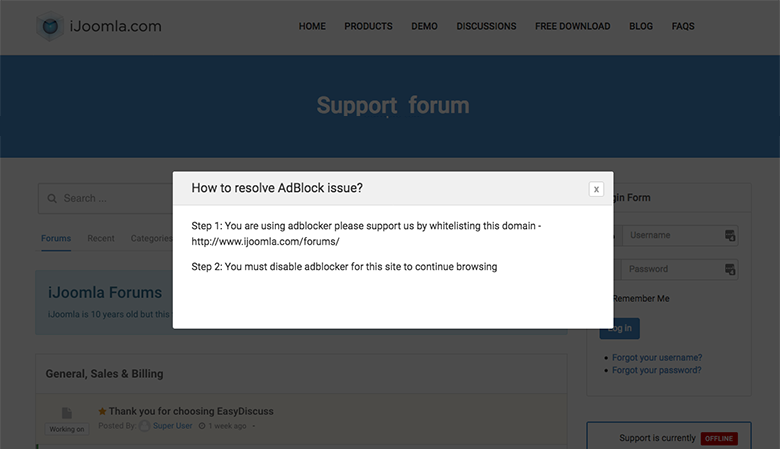Viewport: 780px width, 449px height.
Task: Click Super User avatar icon
Action: tap(145, 426)
